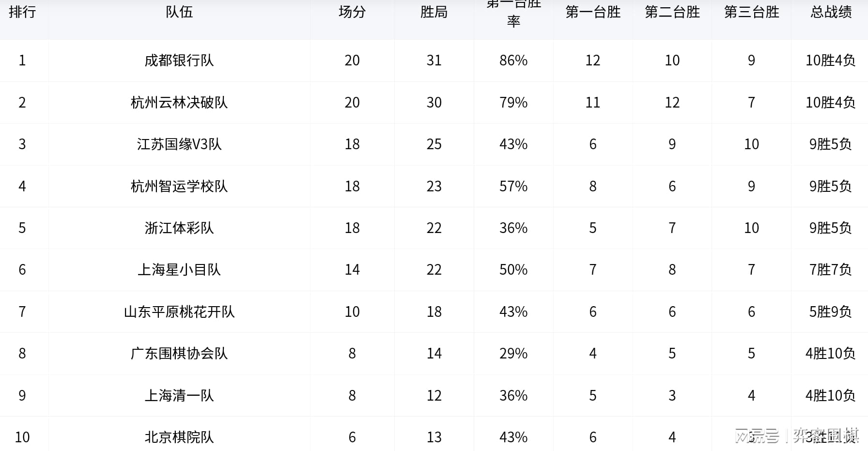868x451 pixels.
Task: Select the 浙江体彩队 row name
Action: [x=179, y=228]
